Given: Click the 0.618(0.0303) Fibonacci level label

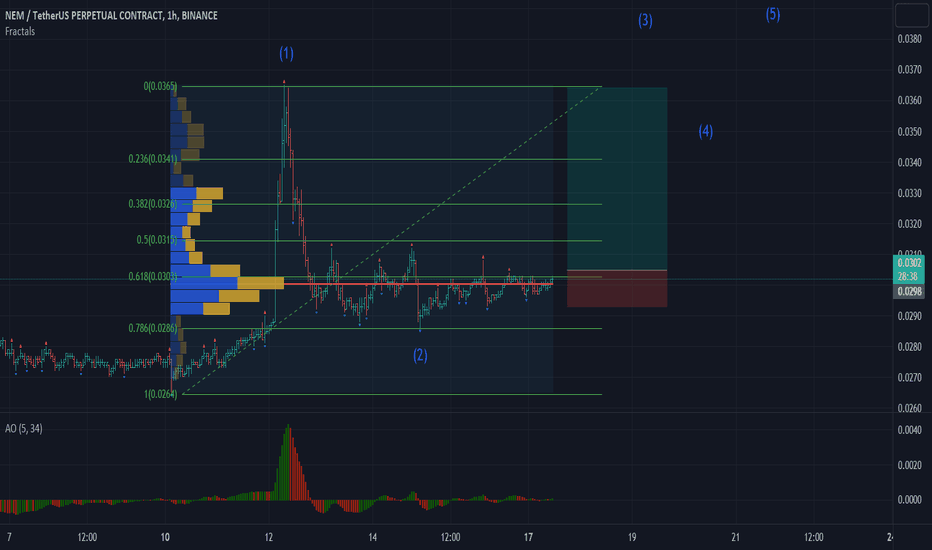Looking at the screenshot, I should 153,276.
